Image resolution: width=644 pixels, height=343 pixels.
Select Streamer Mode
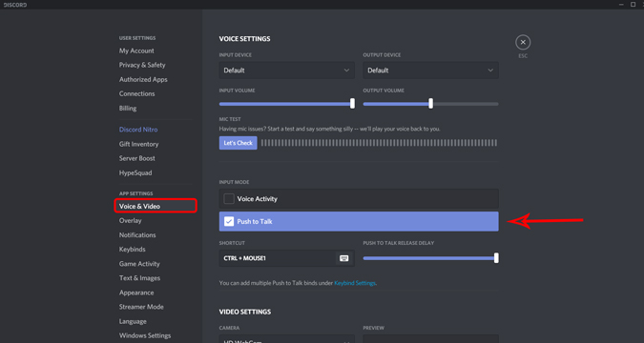click(141, 307)
